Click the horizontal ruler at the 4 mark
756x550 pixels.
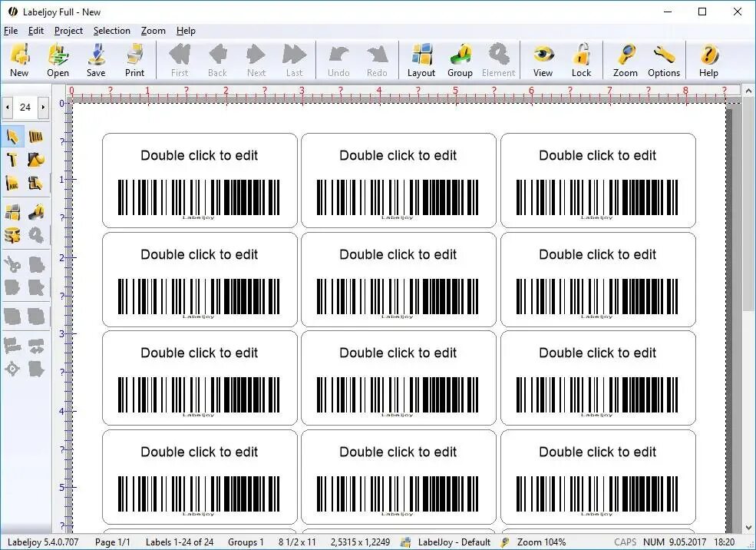[x=379, y=91]
